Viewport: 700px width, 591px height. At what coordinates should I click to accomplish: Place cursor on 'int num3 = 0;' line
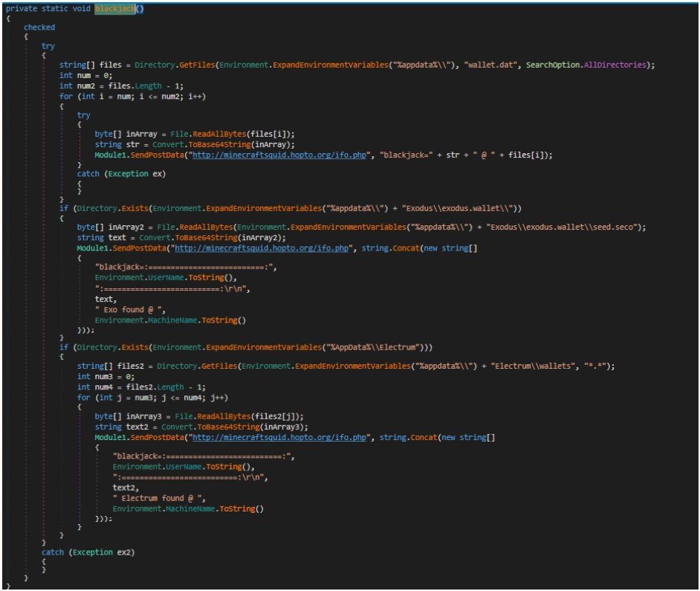pyautogui.click(x=106, y=377)
